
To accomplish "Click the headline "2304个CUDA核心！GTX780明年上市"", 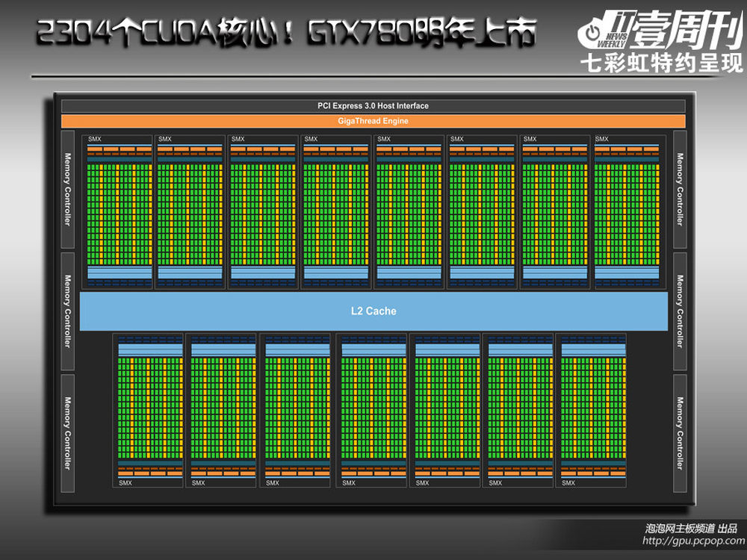I will tap(287, 33).
